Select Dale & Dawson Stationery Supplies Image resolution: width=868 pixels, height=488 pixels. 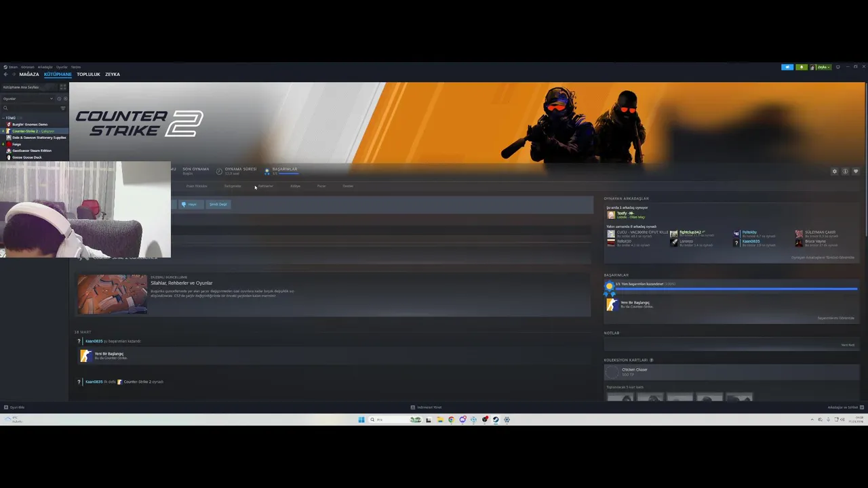39,138
